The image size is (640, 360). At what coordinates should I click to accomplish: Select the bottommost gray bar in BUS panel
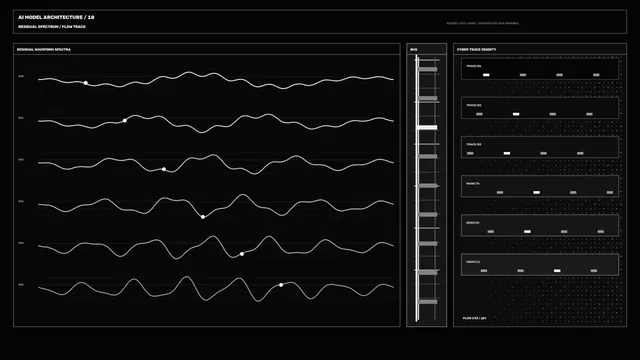(427, 302)
